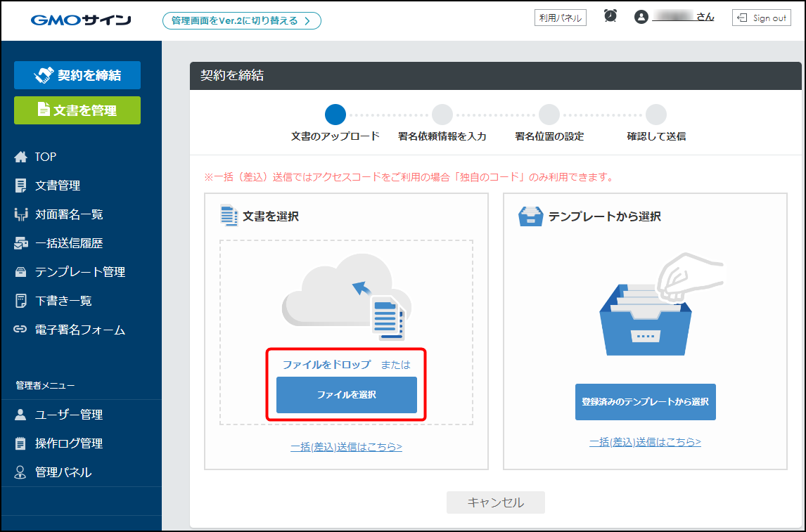Click the user account avatar icon
The width and height of the screenshot is (806, 532).
point(641,18)
